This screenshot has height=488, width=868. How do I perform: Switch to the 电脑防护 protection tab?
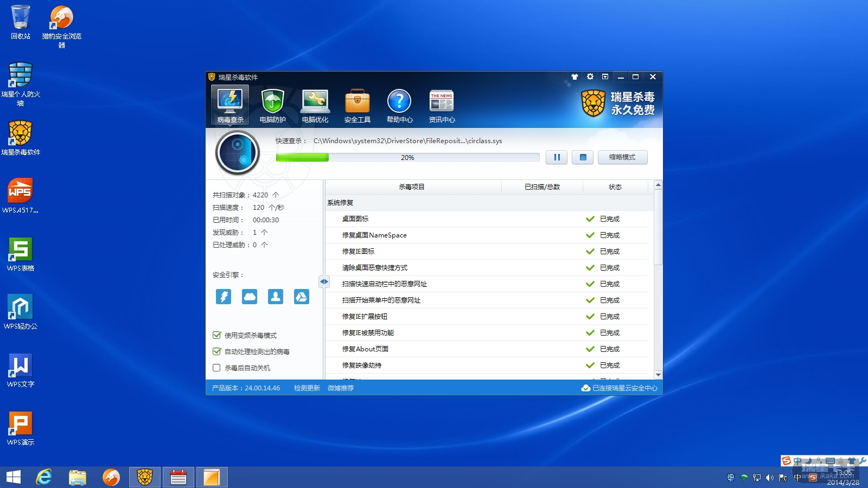coord(272,106)
